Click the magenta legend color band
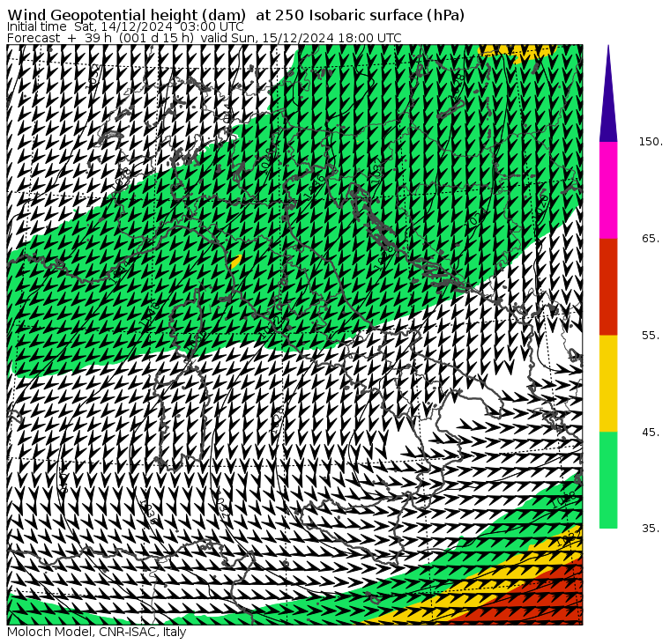This screenshot has height=644, width=670. 608,190
